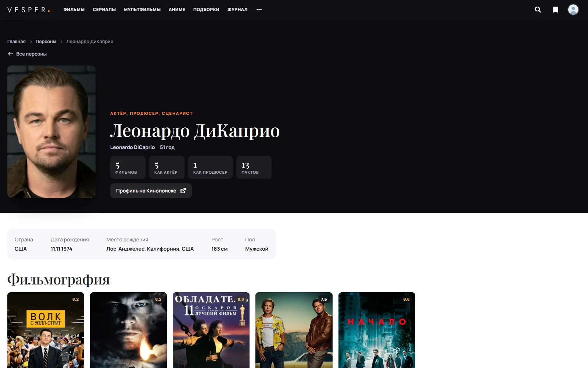
Task: Open the Аниме menu item
Action: (x=177, y=10)
